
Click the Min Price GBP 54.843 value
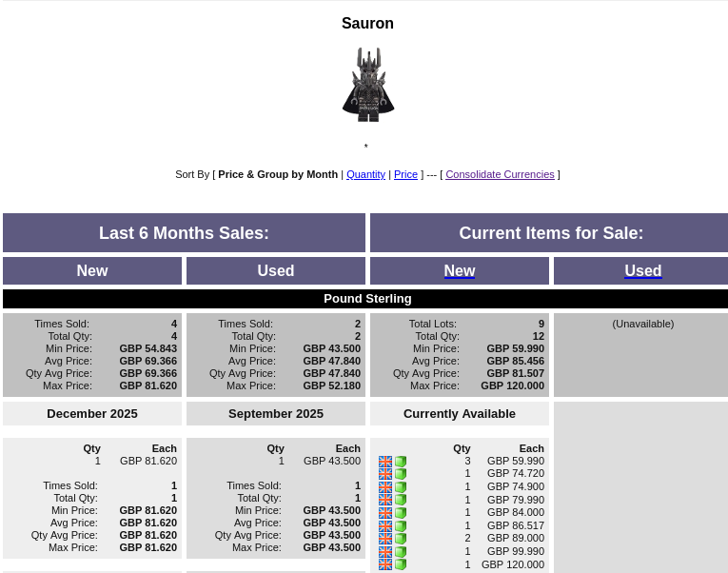point(148,348)
